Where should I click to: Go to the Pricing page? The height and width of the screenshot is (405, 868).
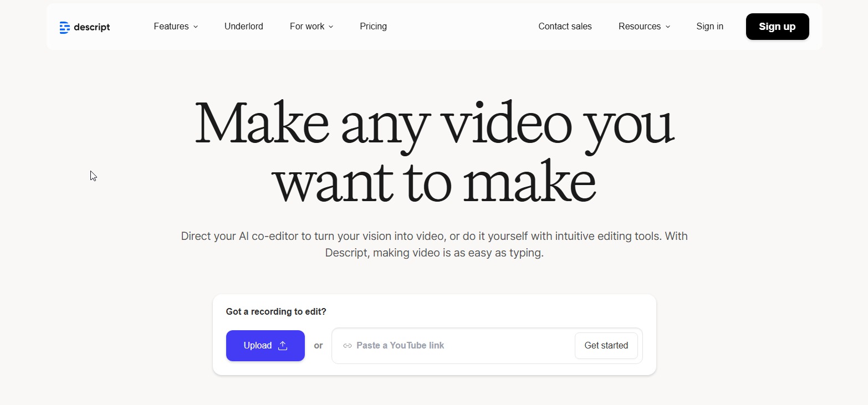pyautogui.click(x=373, y=27)
